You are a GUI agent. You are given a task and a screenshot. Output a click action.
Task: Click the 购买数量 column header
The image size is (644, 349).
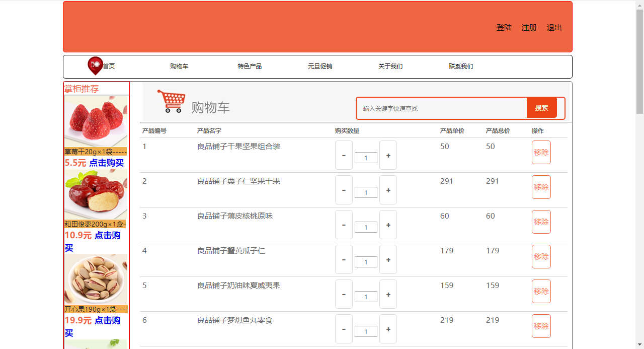[x=347, y=131]
